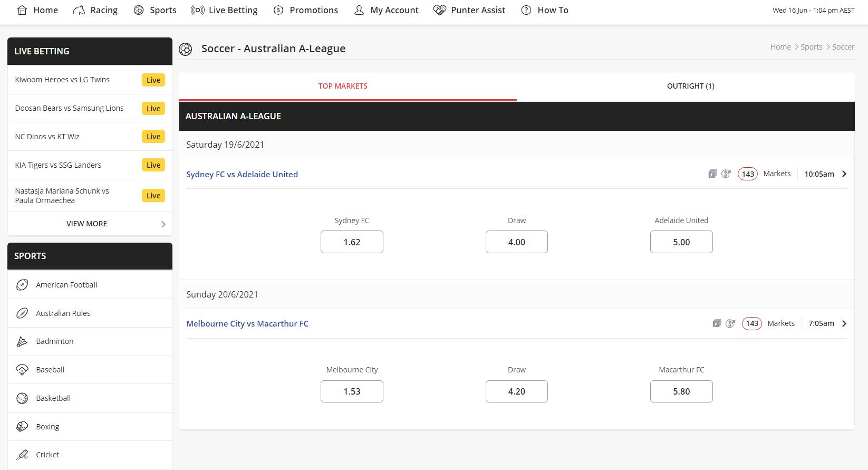Click the Punter Assist handshake icon
The image size is (868, 470).
(x=440, y=10)
